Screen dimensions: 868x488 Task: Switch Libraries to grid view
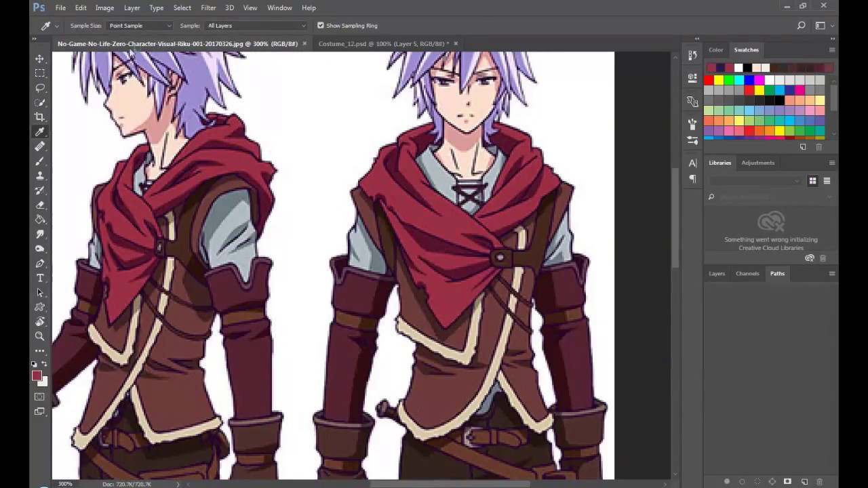(x=812, y=181)
